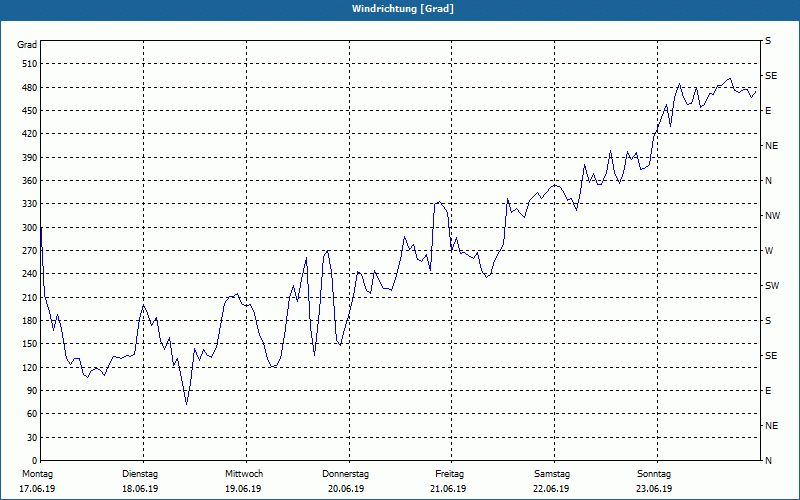This screenshot has height=500, width=800.
Task: Click the 30 degree axis label
Action: click(32, 437)
